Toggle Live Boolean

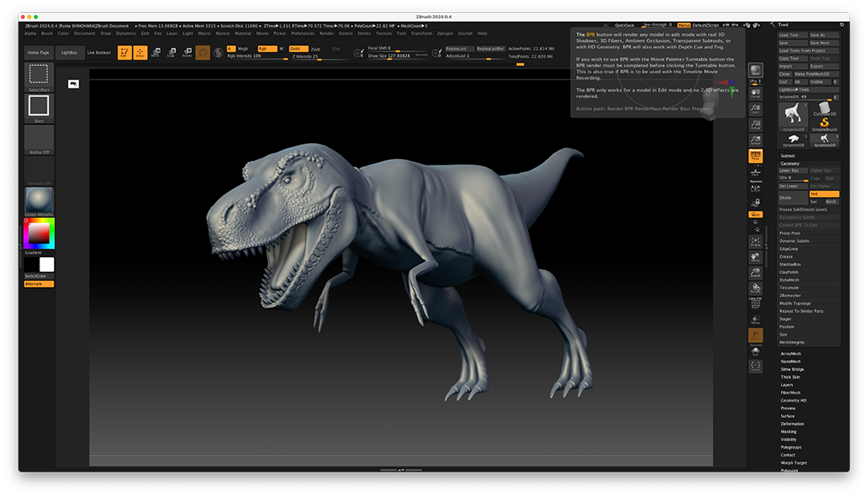(x=99, y=52)
